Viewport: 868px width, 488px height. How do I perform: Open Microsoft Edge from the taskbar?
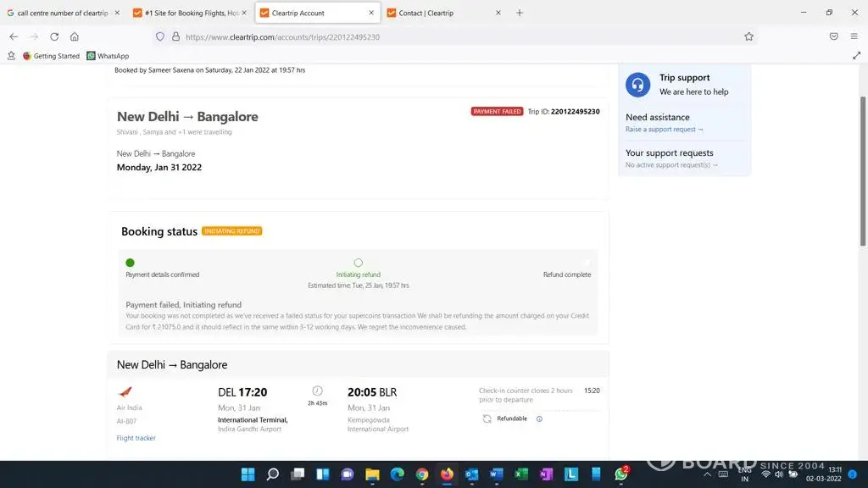click(x=398, y=474)
